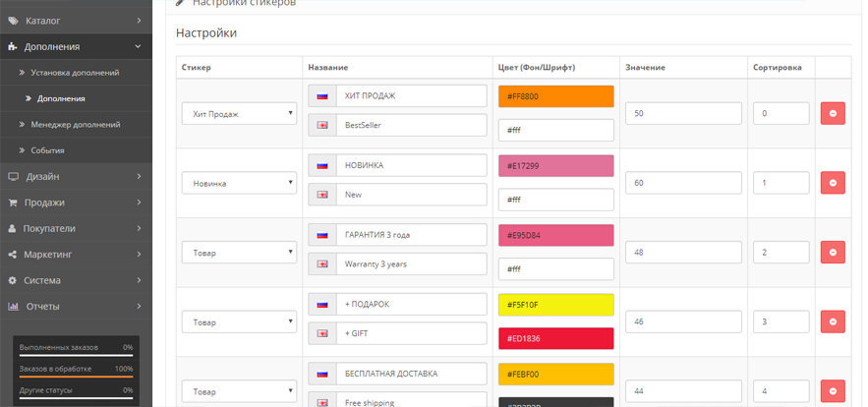Image resolution: width=868 pixels, height=407 pixels.
Task: Expand the Маркетинг sidebar section
Action: click(x=75, y=255)
